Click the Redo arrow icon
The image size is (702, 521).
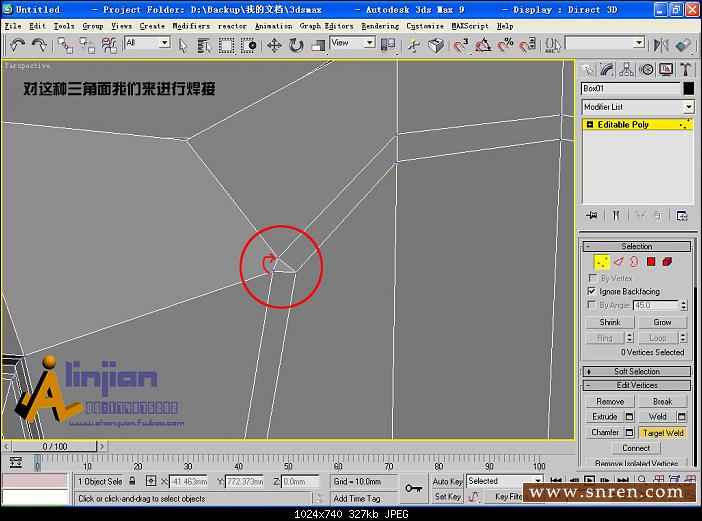coord(39,45)
